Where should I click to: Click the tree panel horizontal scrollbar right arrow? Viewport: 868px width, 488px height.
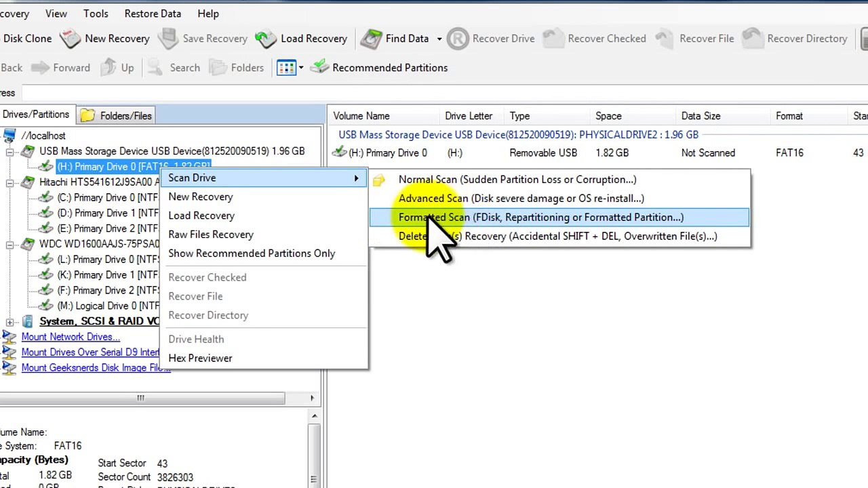[x=312, y=398]
